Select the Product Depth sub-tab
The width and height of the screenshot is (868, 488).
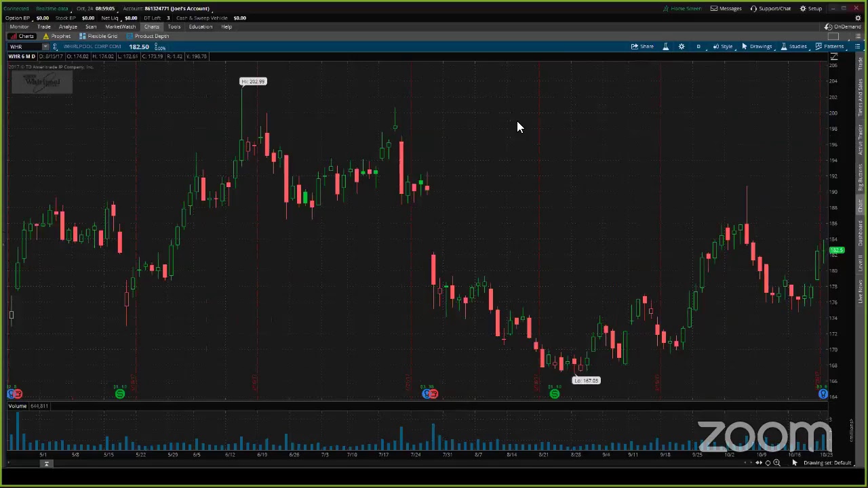point(148,36)
